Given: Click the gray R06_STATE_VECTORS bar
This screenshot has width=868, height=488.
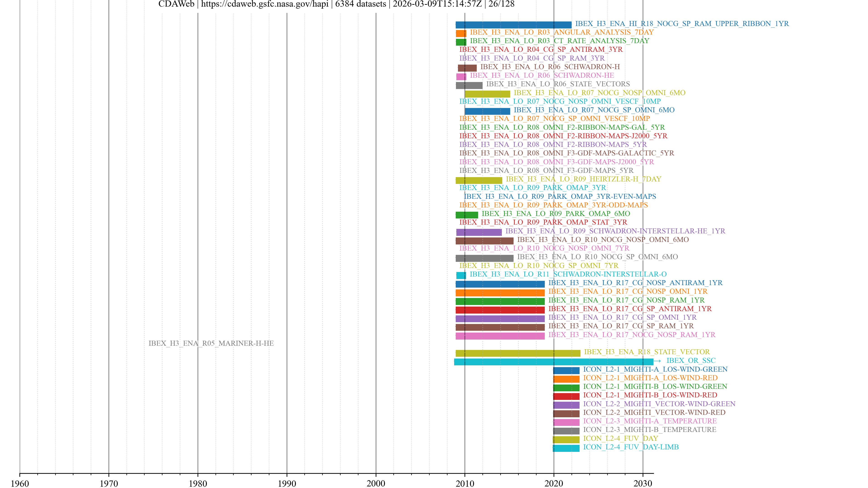Looking at the screenshot, I should coord(469,85).
